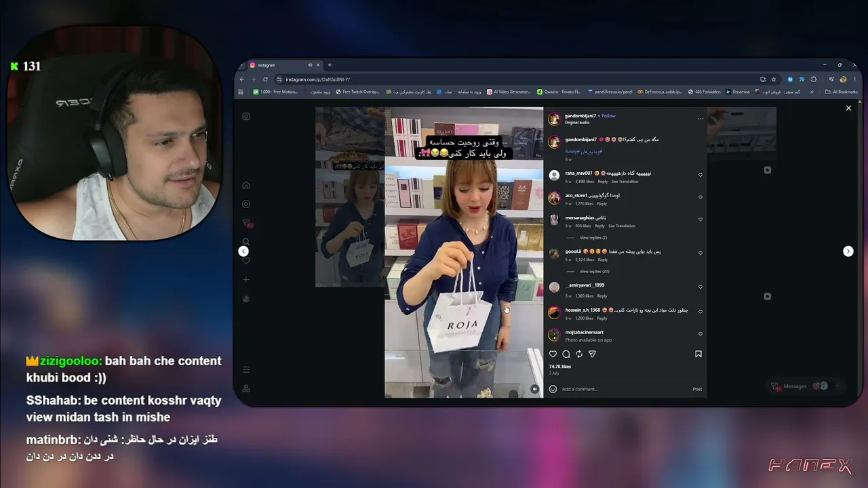The image size is (868, 488).
Task: Open the browser apps grid shortcut
Action: click(x=240, y=92)
